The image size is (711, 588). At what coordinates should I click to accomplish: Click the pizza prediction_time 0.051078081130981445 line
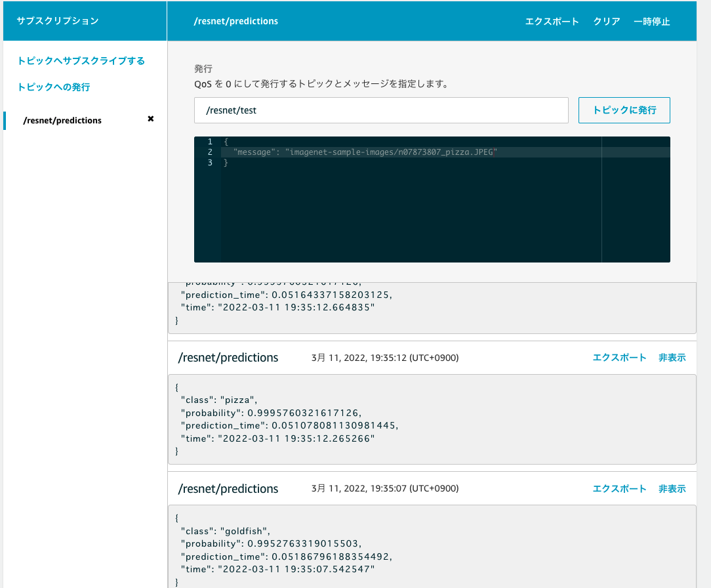point(289,425)
